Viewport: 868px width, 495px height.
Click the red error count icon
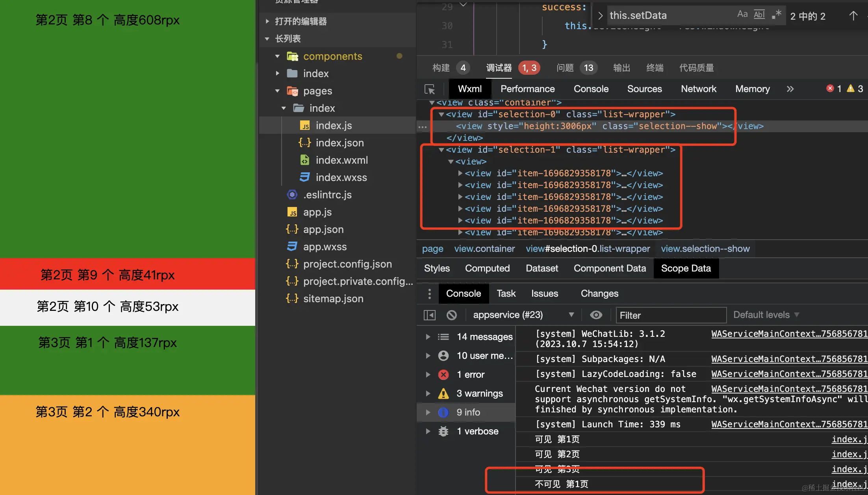click(830, 89)
